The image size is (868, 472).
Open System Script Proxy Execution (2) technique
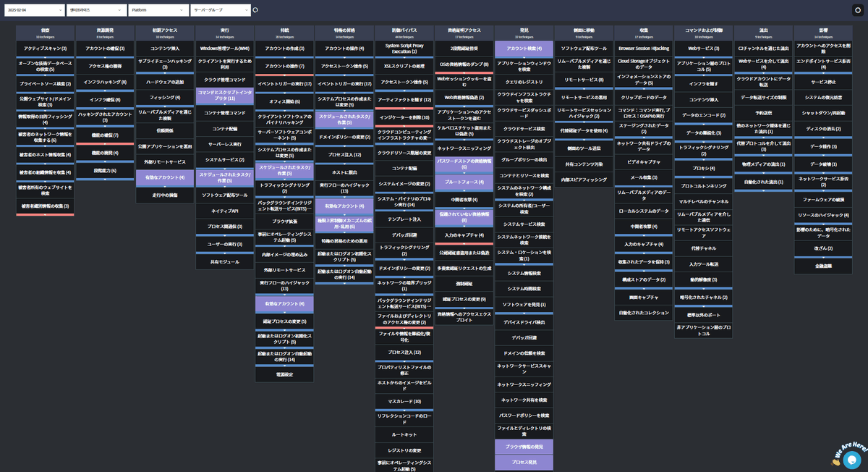pyautogui.click(x=404, y=49)
